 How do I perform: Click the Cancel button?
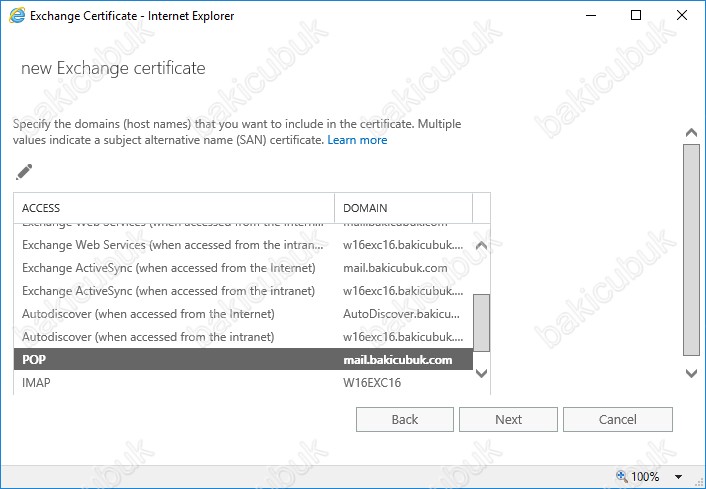[x=618, y=419]
